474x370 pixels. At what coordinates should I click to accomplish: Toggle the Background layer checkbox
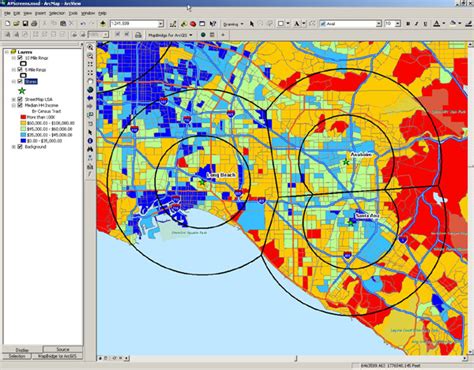tap(20, 147)
